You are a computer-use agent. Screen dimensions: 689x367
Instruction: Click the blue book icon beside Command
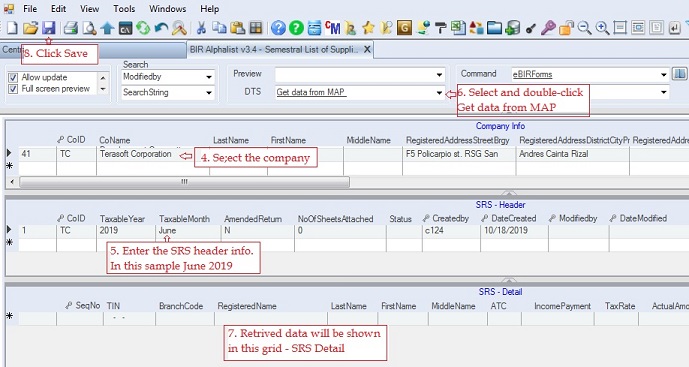tap(679, 74)
